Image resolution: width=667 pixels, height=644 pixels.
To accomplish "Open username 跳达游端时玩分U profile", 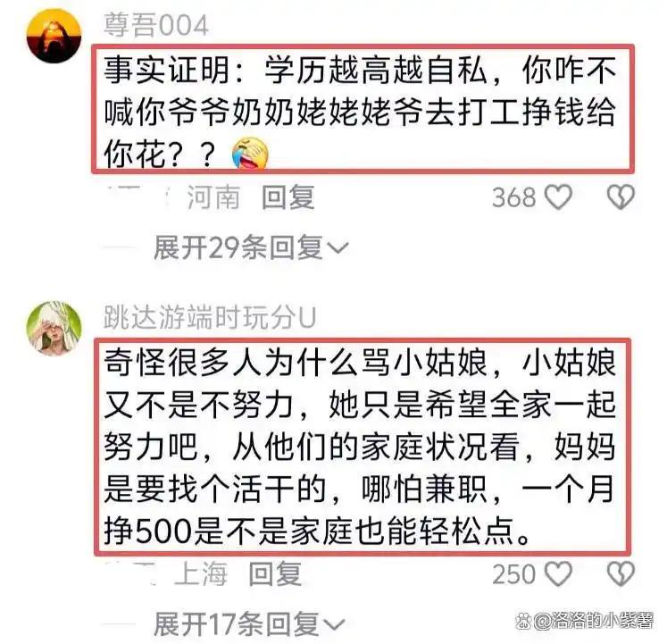I will (x=210, y=317).
